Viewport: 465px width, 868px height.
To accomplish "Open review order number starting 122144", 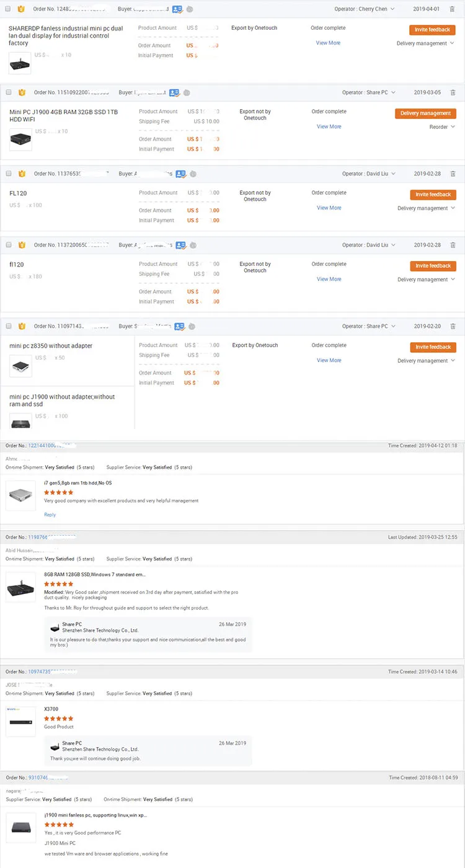I will pos(52,446).
